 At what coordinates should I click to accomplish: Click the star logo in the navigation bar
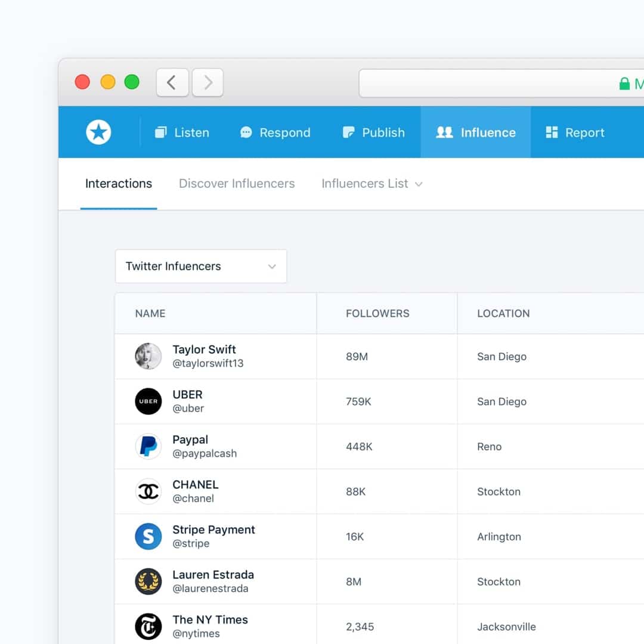click(x=98, y=132)
